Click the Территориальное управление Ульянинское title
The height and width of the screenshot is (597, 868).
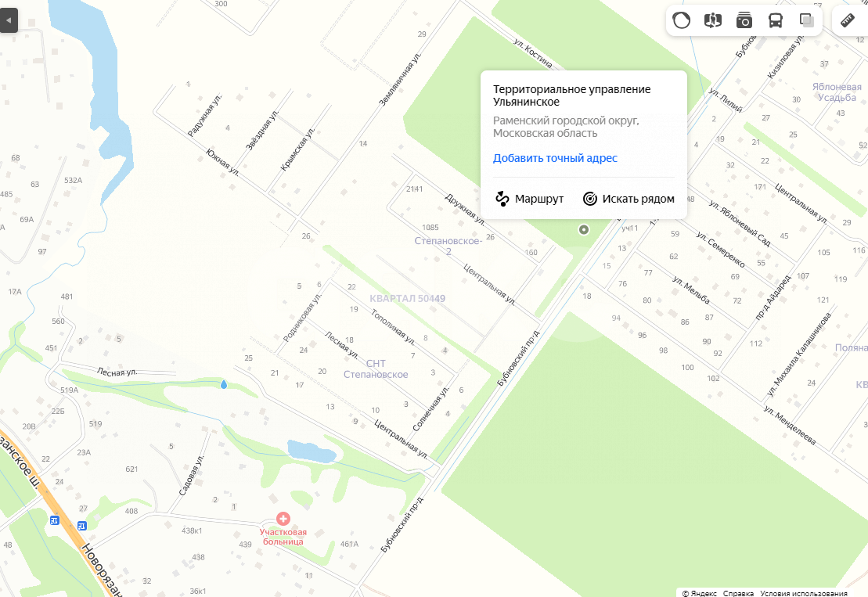572,95
